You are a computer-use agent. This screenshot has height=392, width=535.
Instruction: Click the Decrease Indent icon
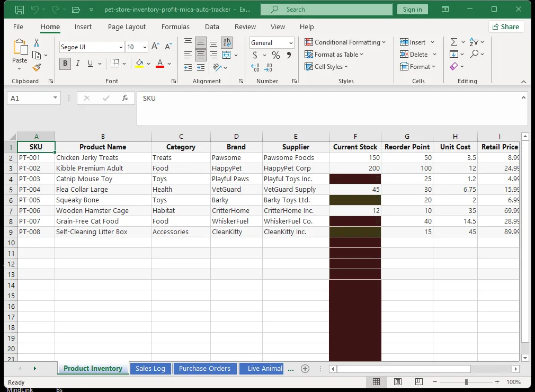click(188, 68)
